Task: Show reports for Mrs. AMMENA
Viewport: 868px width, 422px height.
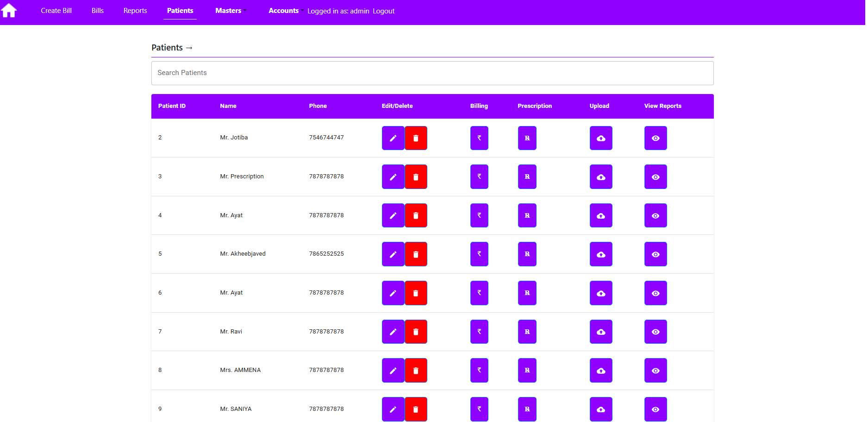Action: tap(655, 371)
